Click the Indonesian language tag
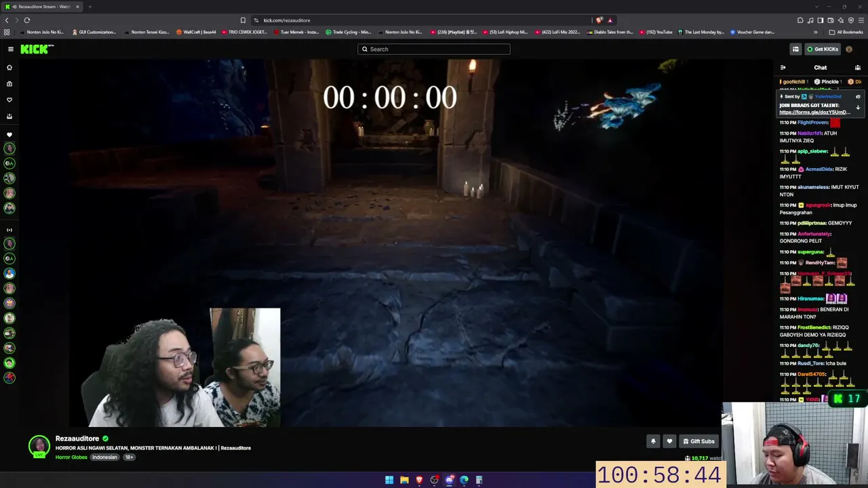The height and width of the screenshot is (488, 868). click(x=105, y=457)
